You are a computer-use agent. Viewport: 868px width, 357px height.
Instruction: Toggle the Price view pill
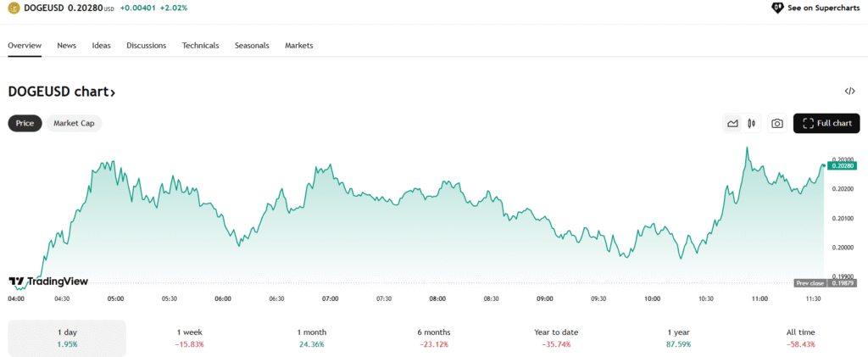[25, 123]
